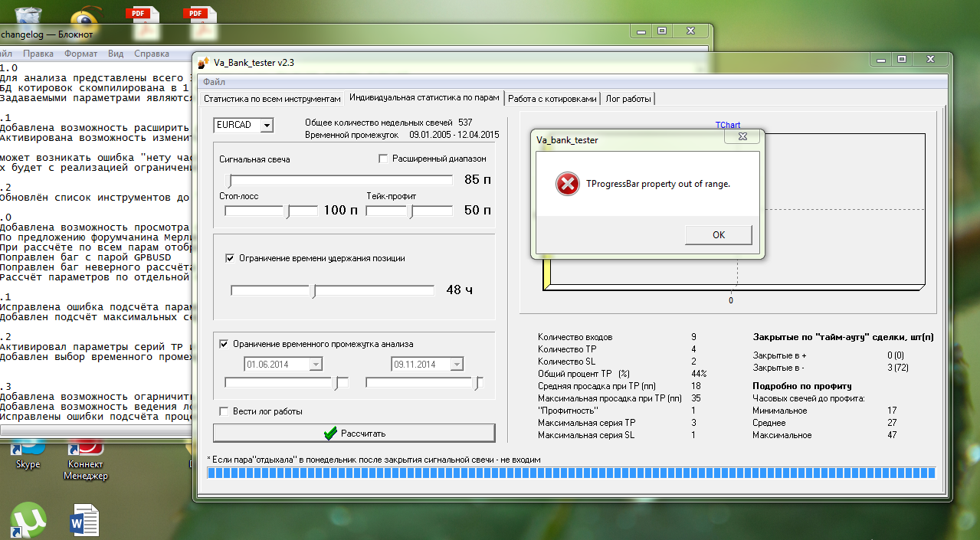
Task: Open Правка menu in Notepad
Action: tap(38, 54)
